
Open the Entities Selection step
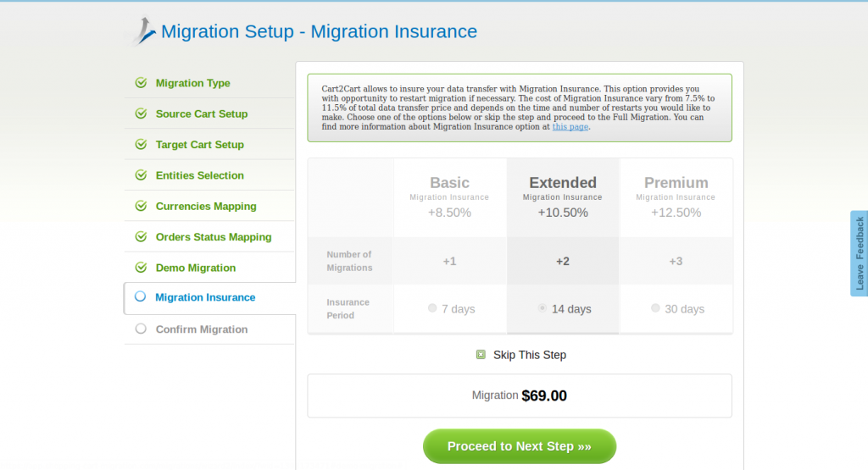pyautogui.click(x=199, y=175)
